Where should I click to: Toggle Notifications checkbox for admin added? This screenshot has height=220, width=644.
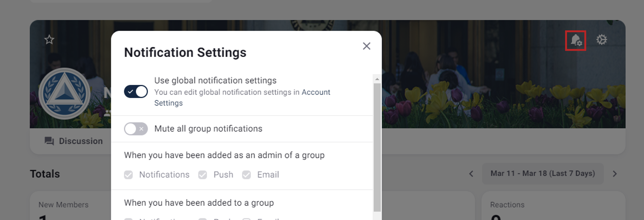coord(128,175)
